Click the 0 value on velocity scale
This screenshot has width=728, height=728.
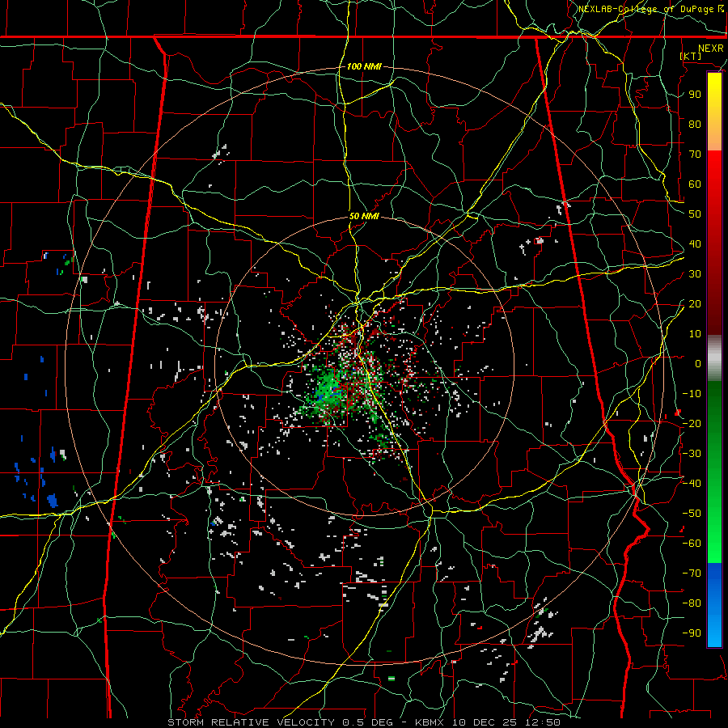[x=698, y=363]
